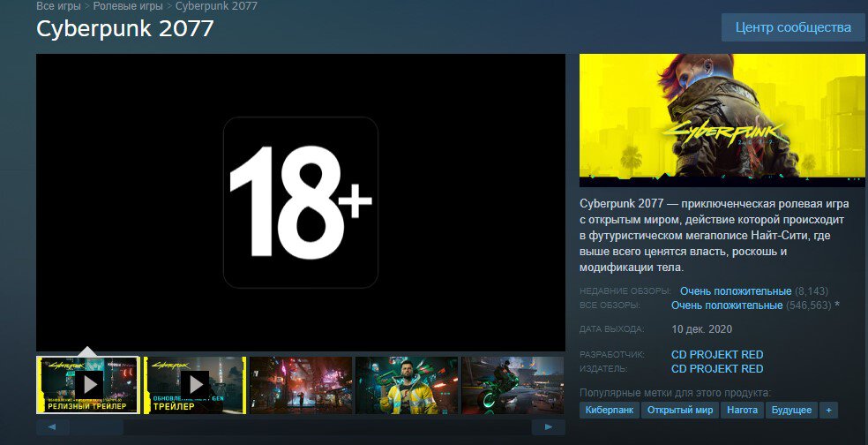The width and height of the screenshot is (868, 445).
Task: Select the Будущее tag
Action: coord(793,410)
